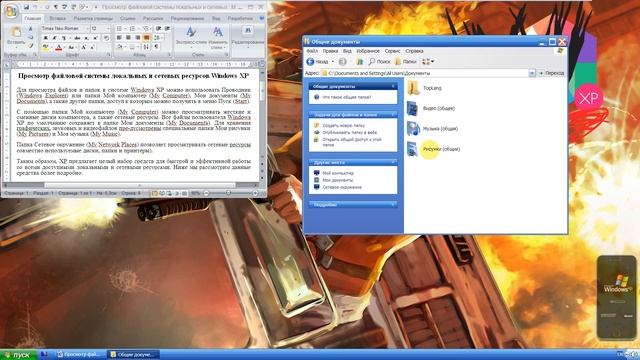Toggle justify alignment in Word

coord(146,38)
